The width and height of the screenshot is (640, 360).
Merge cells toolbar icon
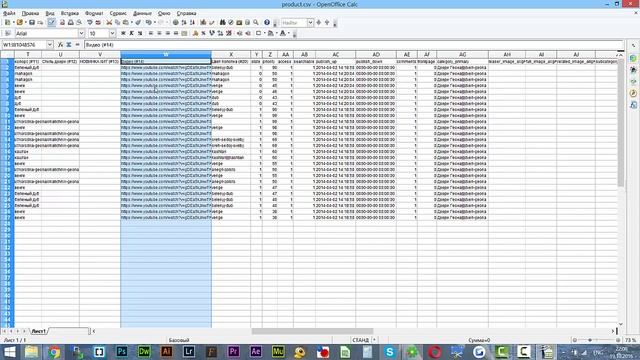[x=184, y=33]
